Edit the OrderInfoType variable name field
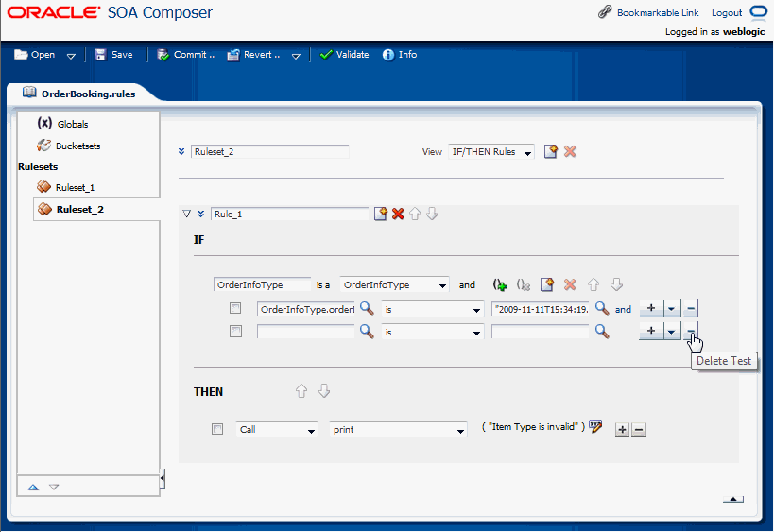This screenshot has width=774, height=532. click(262, 284)
